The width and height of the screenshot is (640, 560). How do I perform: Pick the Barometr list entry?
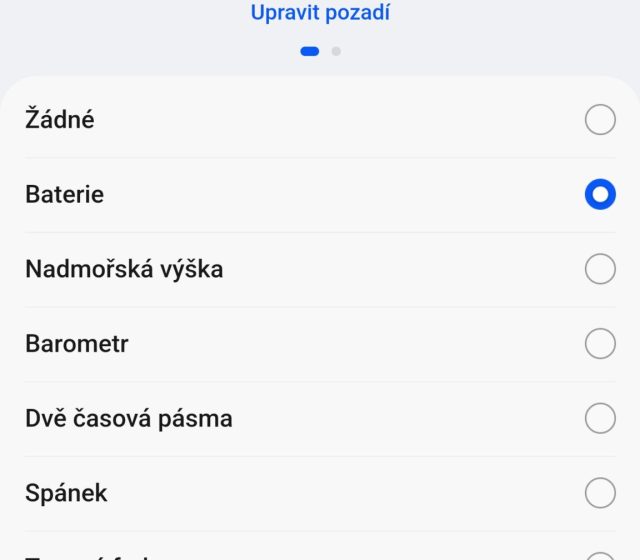click(77, 344)
